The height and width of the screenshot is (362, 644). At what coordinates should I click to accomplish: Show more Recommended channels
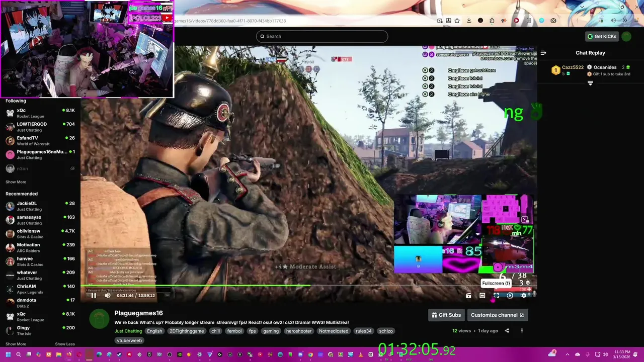tap(16, 344)
